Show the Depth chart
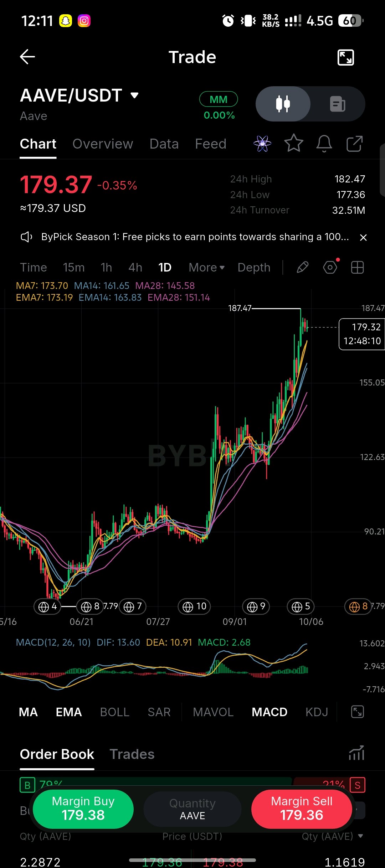The width and height of the screenshot is (385, 868). click(254, 268)
